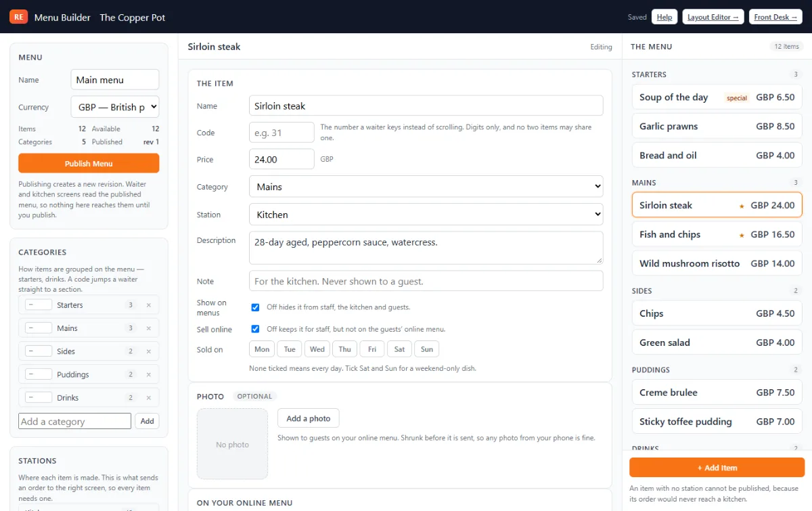Click the Price input field
812x511 pixels.
pyautogui.click(x=281, y=160)
